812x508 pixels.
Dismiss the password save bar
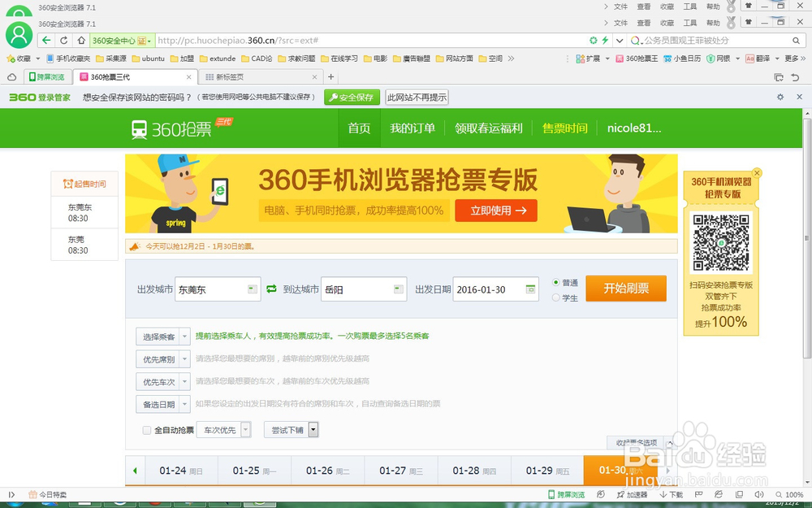point(799,97)
